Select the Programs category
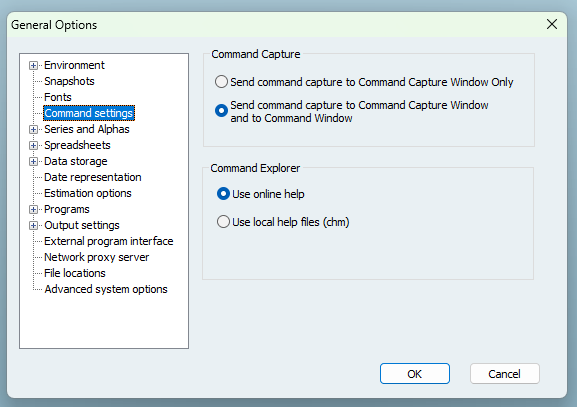This screenshot has width=577, height=407. pos(67,209)
